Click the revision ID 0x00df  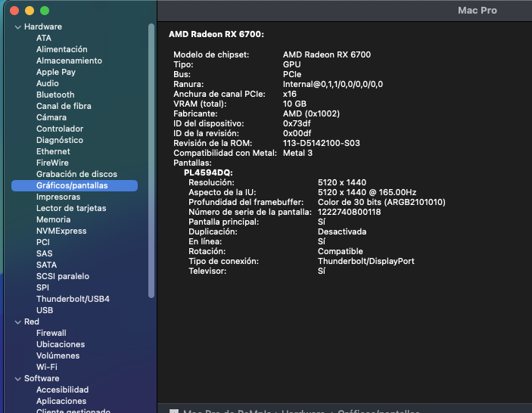point(297,133)
